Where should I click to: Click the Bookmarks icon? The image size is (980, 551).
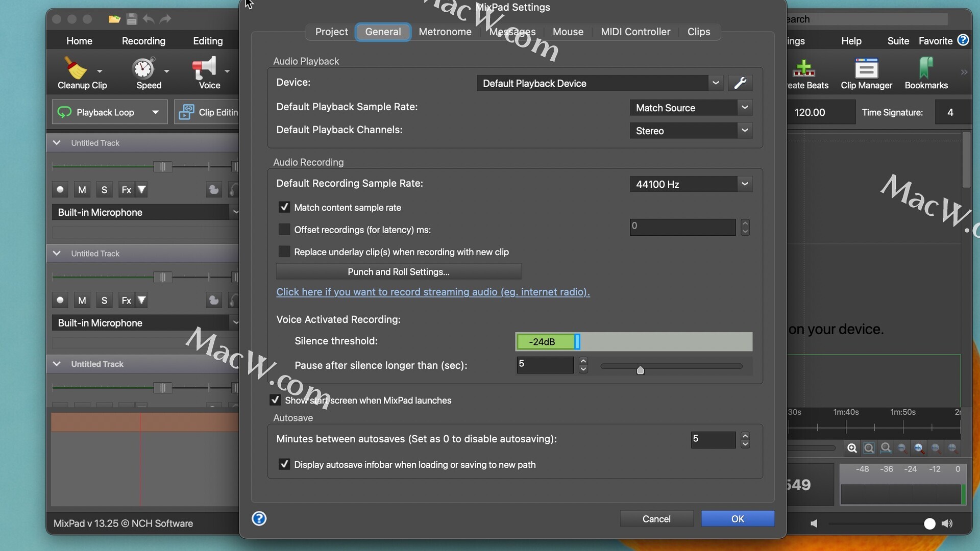[926, 68]
